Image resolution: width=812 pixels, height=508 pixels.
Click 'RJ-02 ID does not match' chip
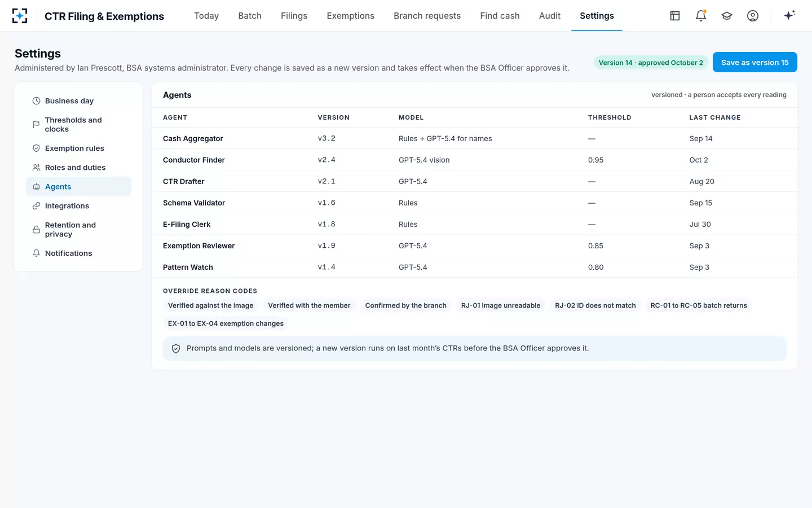[595, 305]
